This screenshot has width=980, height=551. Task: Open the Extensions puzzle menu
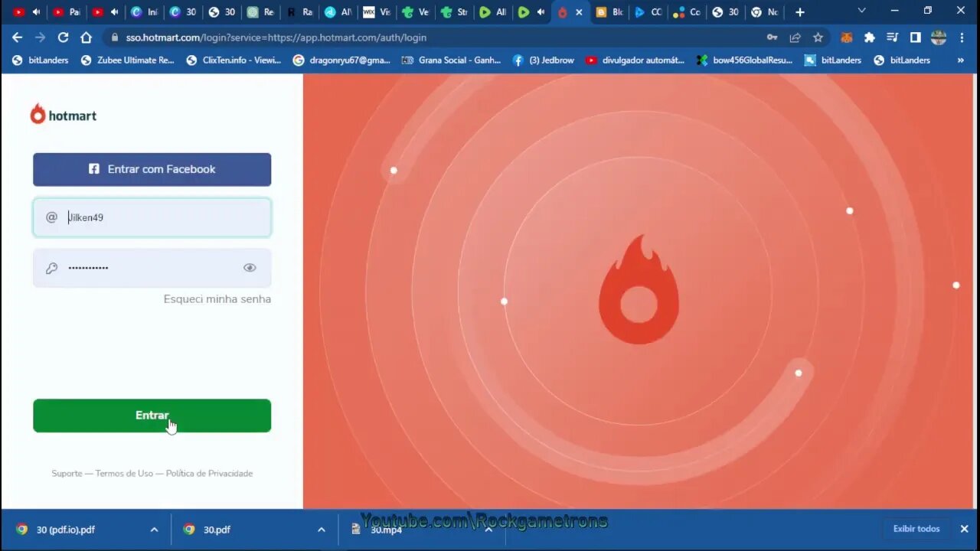(x=869, y=37)
